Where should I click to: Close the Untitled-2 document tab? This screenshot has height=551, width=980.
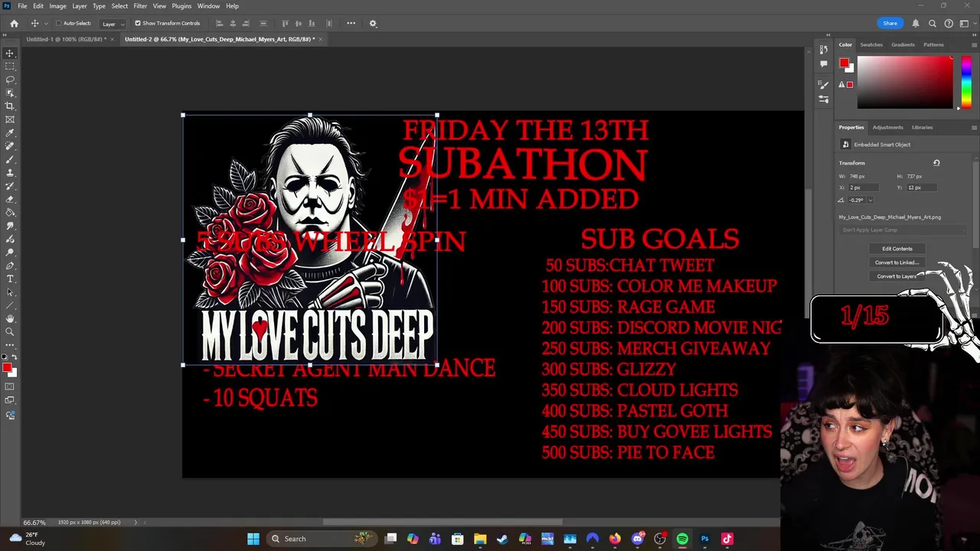pos(321,39)
